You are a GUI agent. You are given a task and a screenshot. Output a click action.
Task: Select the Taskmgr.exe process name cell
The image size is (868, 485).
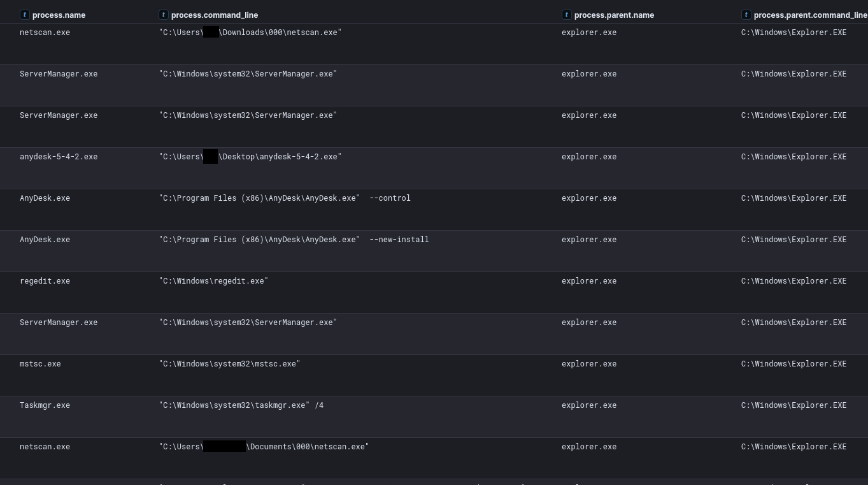tap(45, 405)
